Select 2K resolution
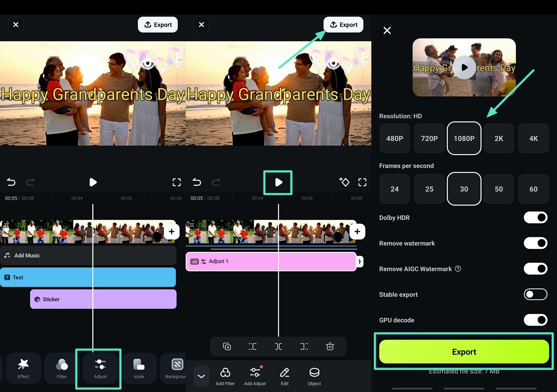The image size is (557, 392). click(x=499, y=138)
